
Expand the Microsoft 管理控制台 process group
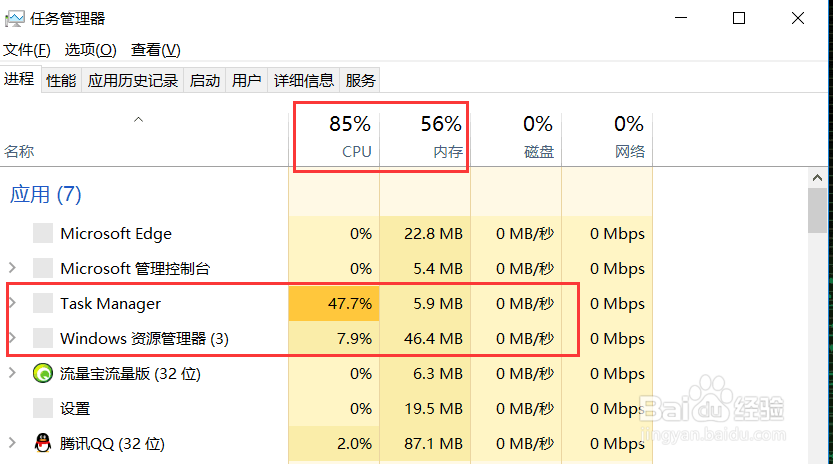12,268
